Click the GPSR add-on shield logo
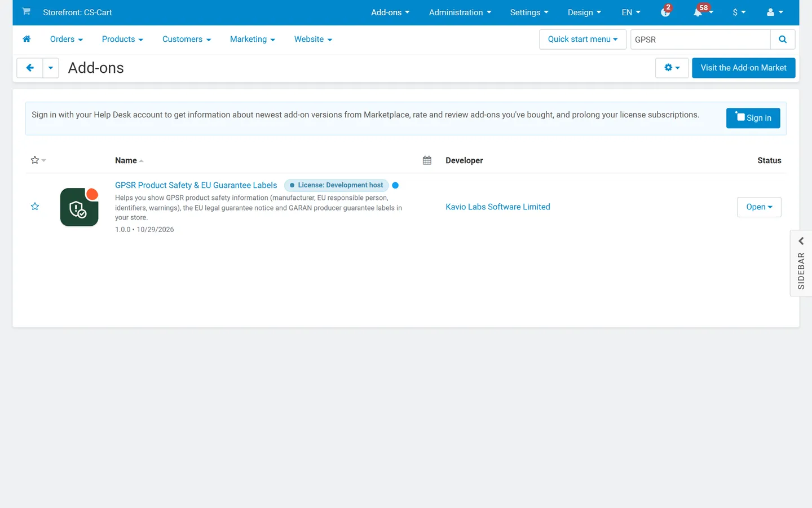This screenshot has height=508, width=812. [80, 207]
